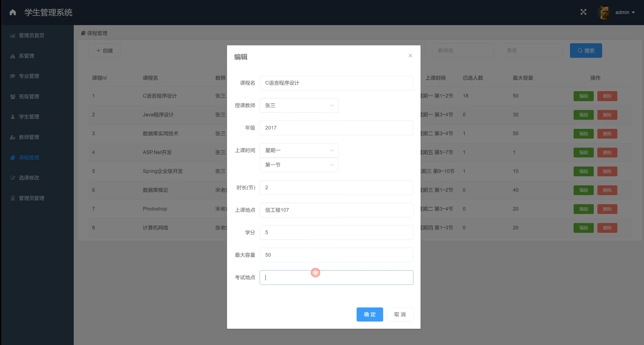The height and width of the screenshot is (345, 644).
Task: Expand the 授课教师 dropdown showing 张三
Action: coord(299,105)
